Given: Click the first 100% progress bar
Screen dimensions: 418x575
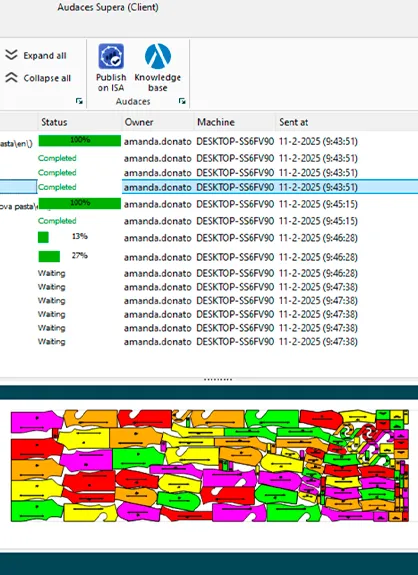Looking at the screenshot, I should 80,140.
